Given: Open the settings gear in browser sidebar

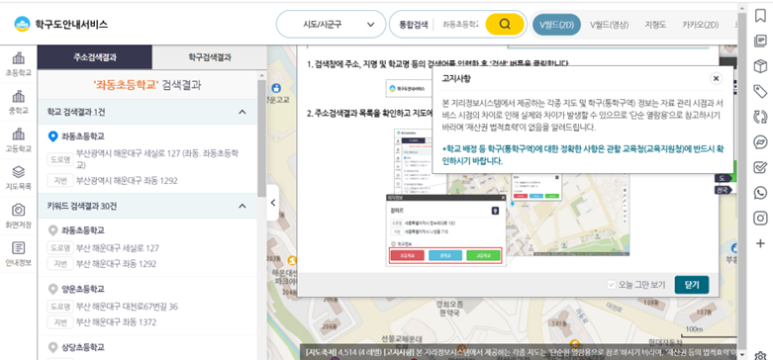Looking at the screenshot, I should (760, 355).
